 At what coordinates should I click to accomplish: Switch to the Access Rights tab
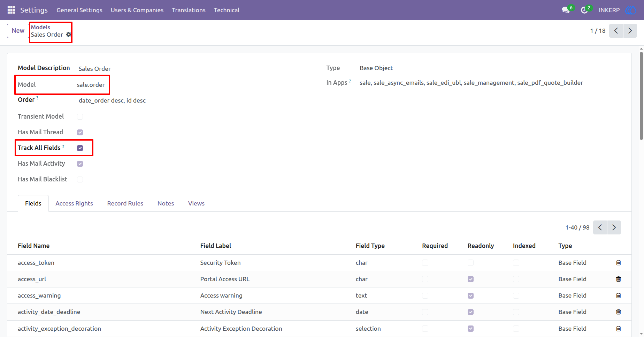click(74, 203)
